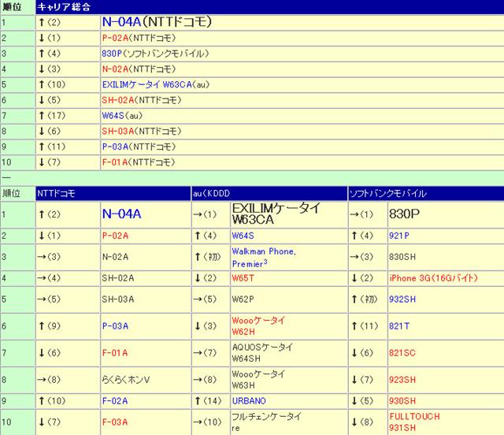Select 821SC in the SoftBank column

point(402,353)
